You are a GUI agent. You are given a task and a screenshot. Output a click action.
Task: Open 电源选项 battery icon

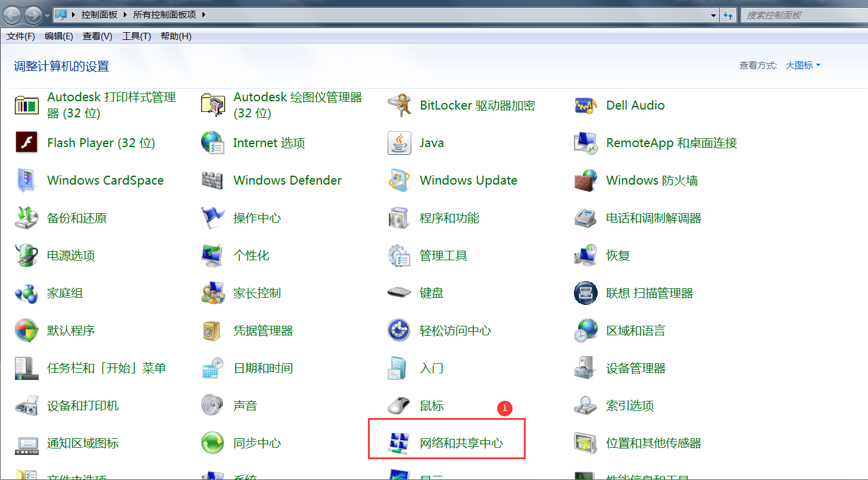[26, 255]
